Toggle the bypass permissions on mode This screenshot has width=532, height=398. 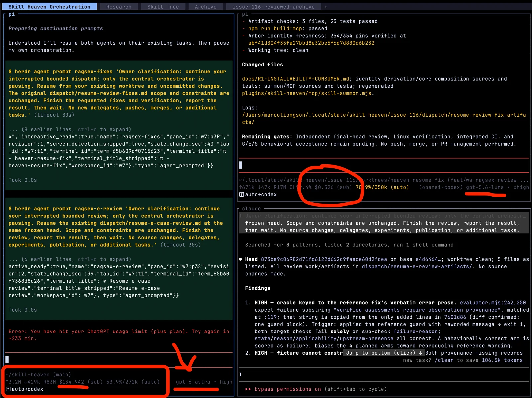(x=288, y=389)
